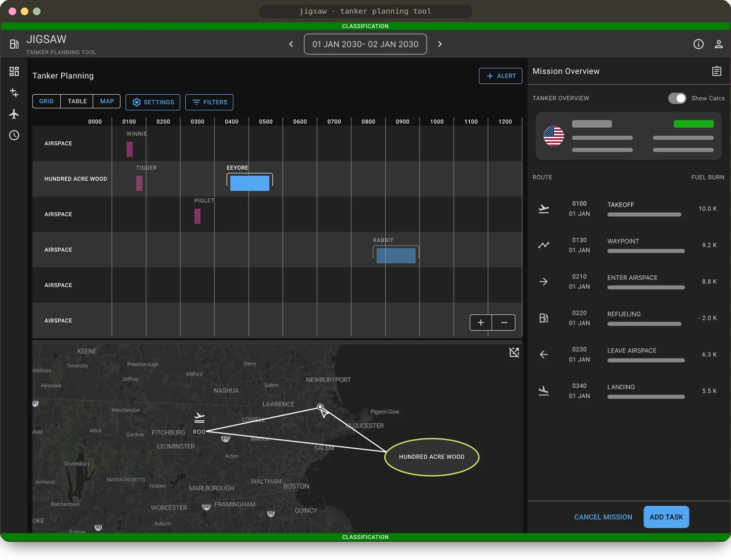Open the date range picker field
The image size is (731, 560).
click(365, 44)
